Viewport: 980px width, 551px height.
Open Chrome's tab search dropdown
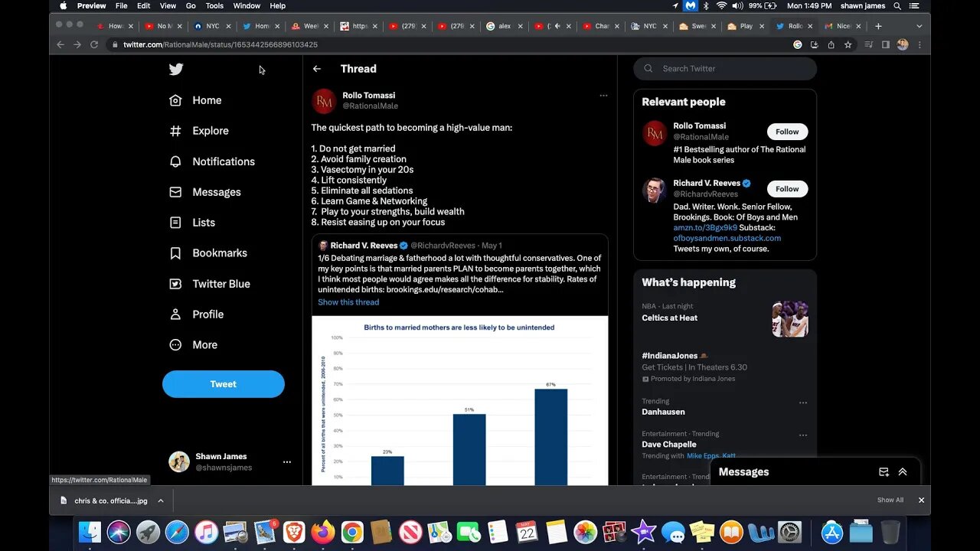(920, 26)
